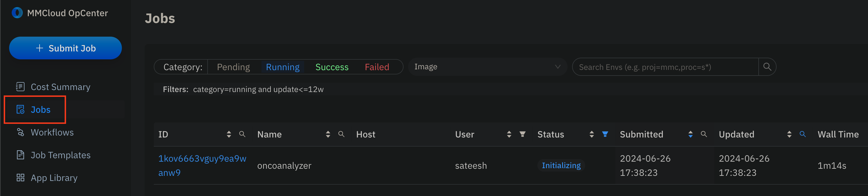868x196 pixels.
Task: Click the Job Templates document icon
Action: tap(20, 155)
